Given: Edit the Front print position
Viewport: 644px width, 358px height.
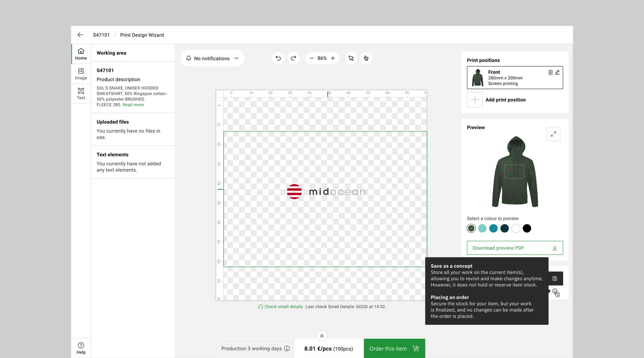Looking at the screenshot, I should pyautogui.click(x=557, y=72).
